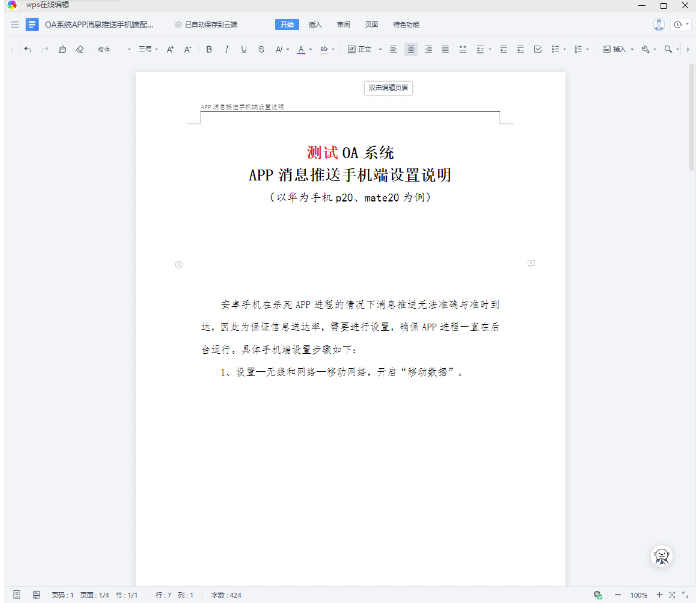Expand the superscript options arrow
Screen dimensions: 700x603
click(288, 49)
